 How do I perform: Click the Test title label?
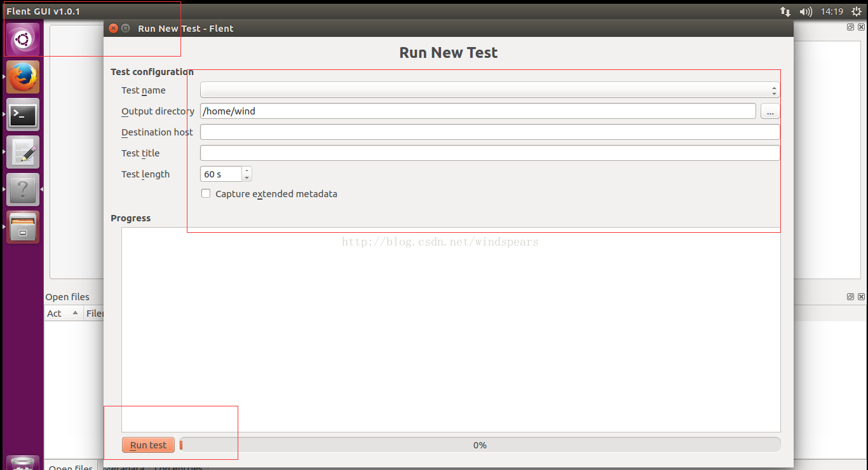pos(140,153)
